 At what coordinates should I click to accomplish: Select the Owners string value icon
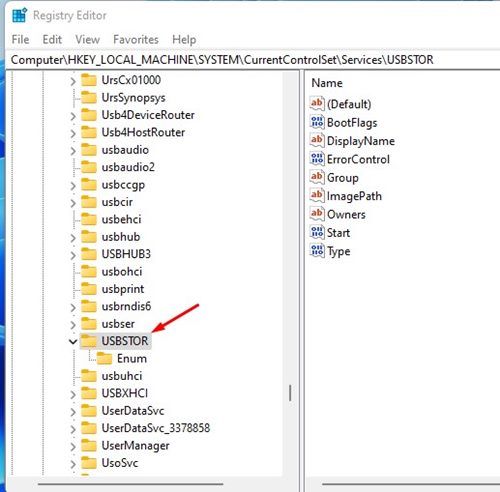317,214
